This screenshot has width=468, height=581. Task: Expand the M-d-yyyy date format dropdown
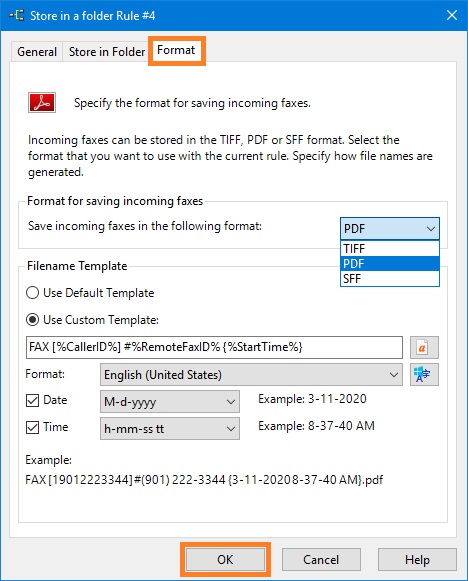(x=170, y=402)
